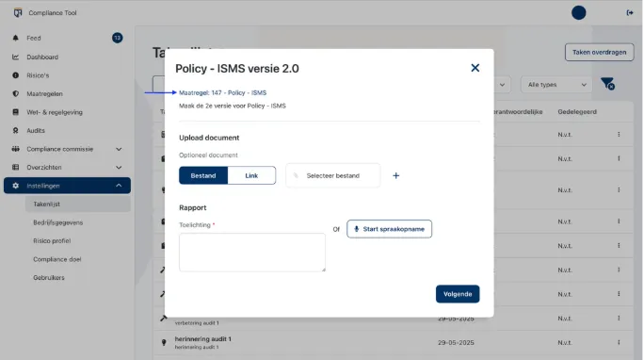Open the Maatregel: 147 - Policy - ISMS link
The width and height of the screenshot is (644, 360).
222,93
